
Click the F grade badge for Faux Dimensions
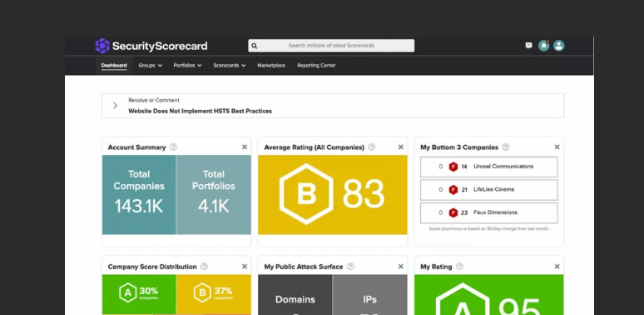453,212
